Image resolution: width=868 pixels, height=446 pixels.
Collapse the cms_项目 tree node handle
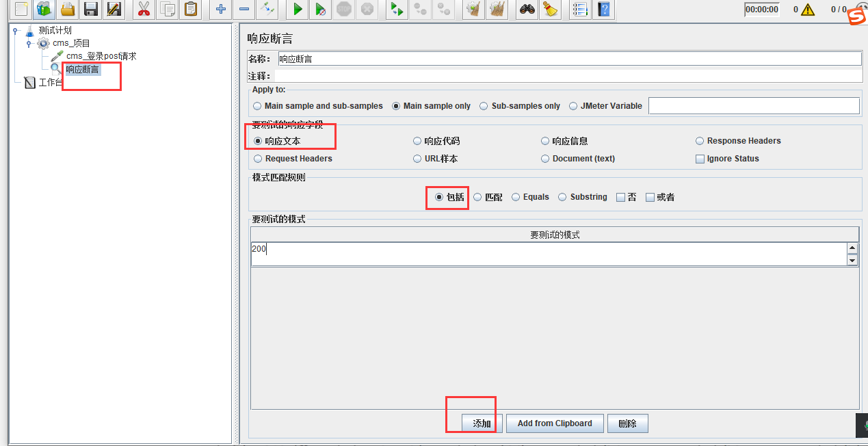tap(29, 43)
